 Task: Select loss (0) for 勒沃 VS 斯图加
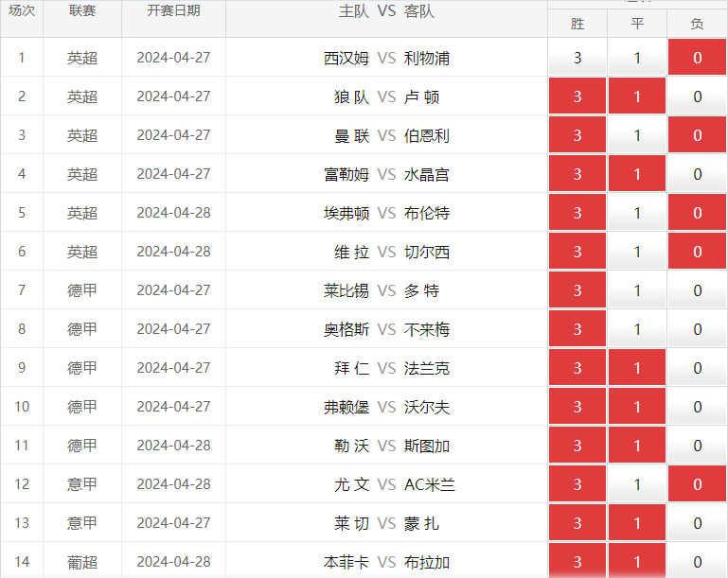[698, 446]
